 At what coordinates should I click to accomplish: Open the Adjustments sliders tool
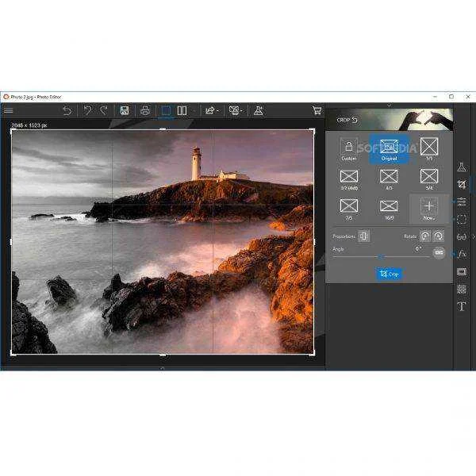coord(462,202)
